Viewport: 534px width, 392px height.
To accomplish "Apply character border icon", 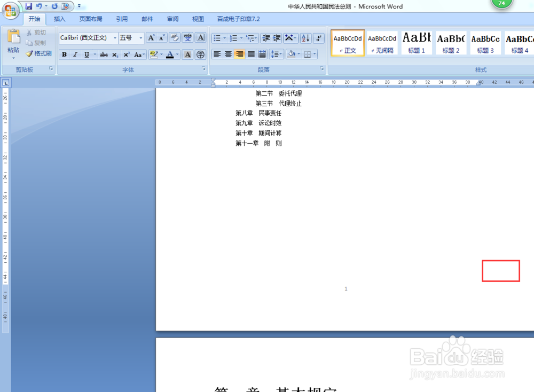I will [x=201, y=38].
